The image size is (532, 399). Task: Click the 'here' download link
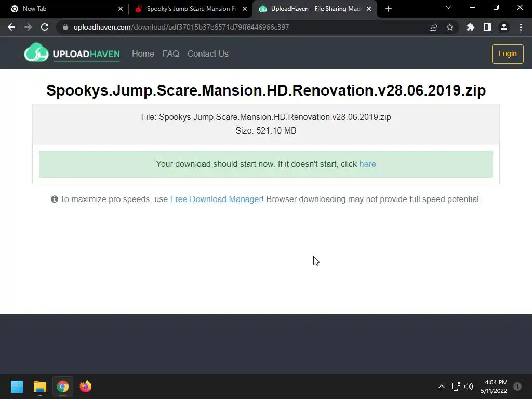tap(367, 164)
